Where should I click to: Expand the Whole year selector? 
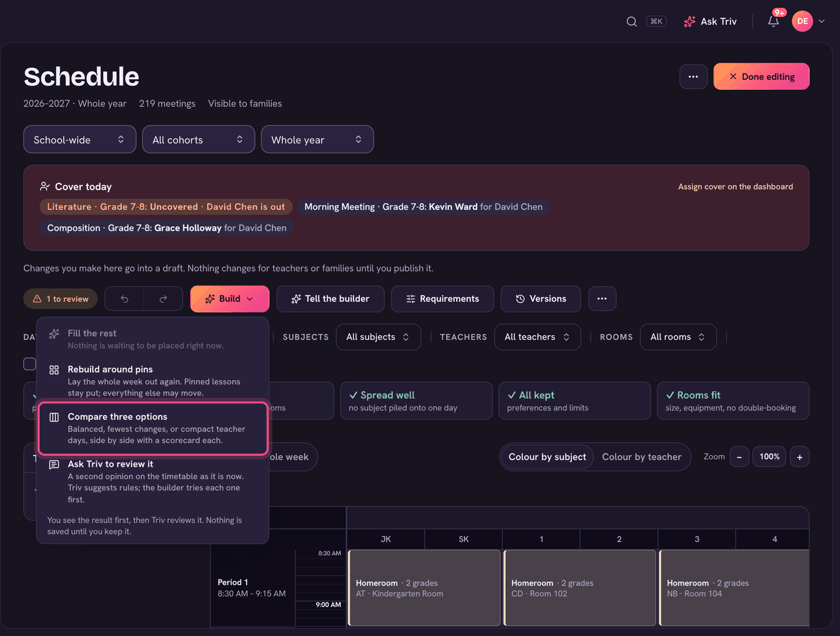point(317,139)
